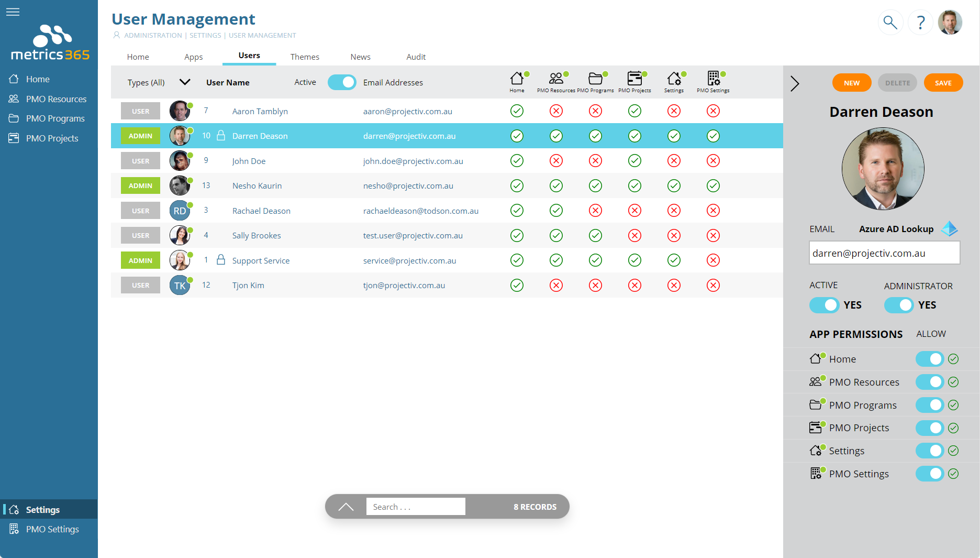Click Sally Brookes' PMO Projects denied icon
Image resolution: width=980 pixels, height=558 pixels.
[634, 235]
